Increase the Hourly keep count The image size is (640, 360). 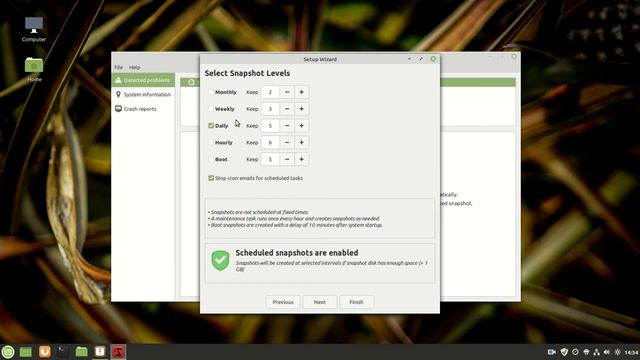302,142
